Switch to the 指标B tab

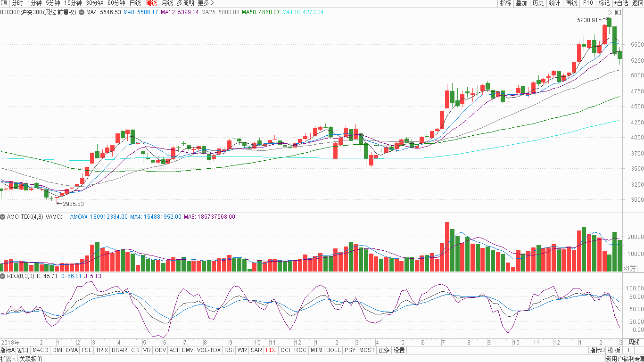pos(597,350)
